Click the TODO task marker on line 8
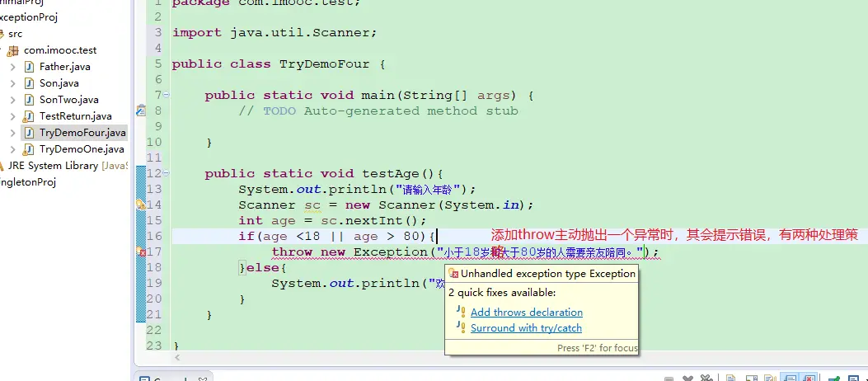 coord(141,111)
